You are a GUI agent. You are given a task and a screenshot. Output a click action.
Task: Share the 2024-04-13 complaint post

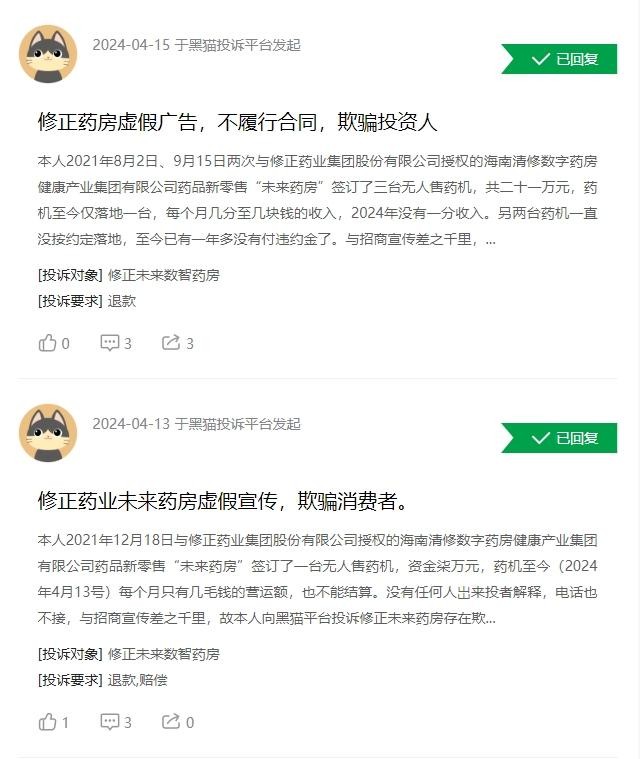pyautogui.click(x=178, y=722)
